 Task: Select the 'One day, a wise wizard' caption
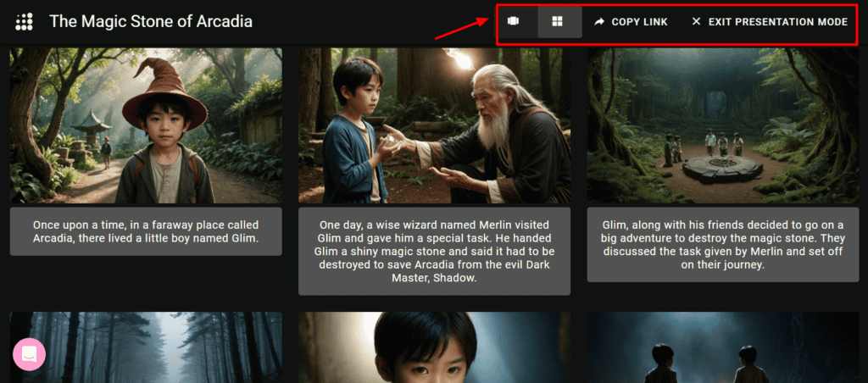coord(435,252)
